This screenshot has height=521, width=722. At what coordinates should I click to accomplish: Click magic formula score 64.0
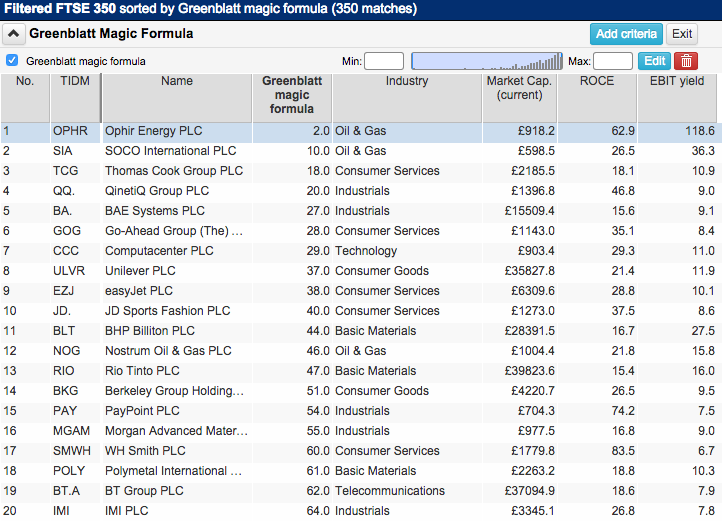318,511
